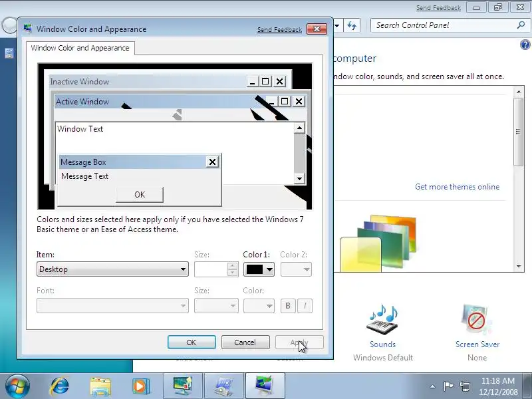This screenshot has height=399, width=532.
Task: Click the Message Box close X in the preview
Action: point(212,162)
